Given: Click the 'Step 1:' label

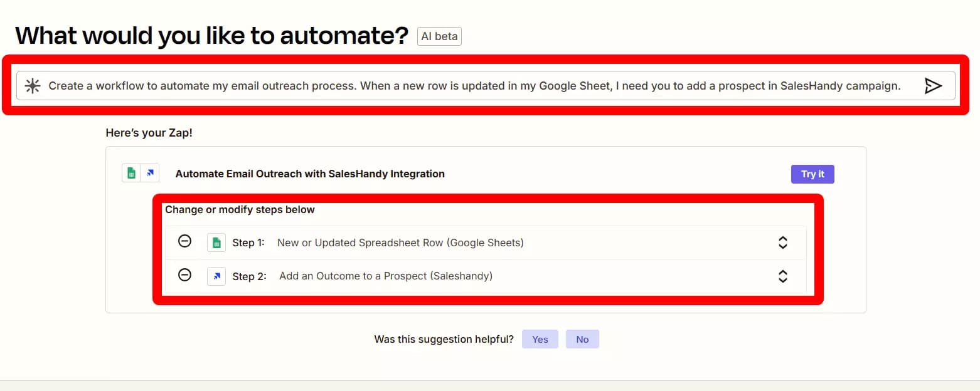Looking at the screenshot, I should [x=248, y=242].
